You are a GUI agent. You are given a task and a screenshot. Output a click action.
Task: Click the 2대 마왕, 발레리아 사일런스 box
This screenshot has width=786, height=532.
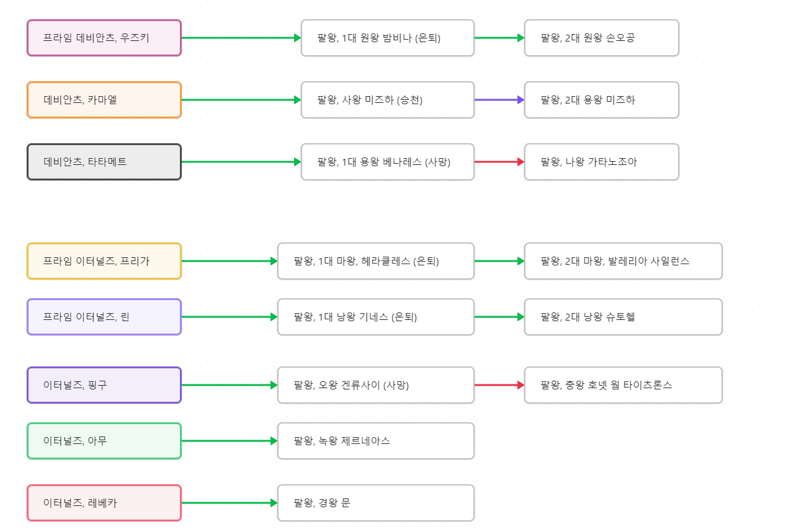point(623,261)
